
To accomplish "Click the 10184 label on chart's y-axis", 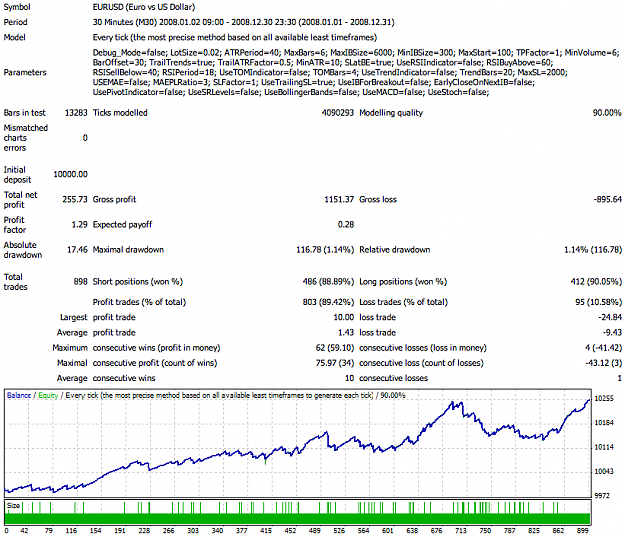I will 604,423.
